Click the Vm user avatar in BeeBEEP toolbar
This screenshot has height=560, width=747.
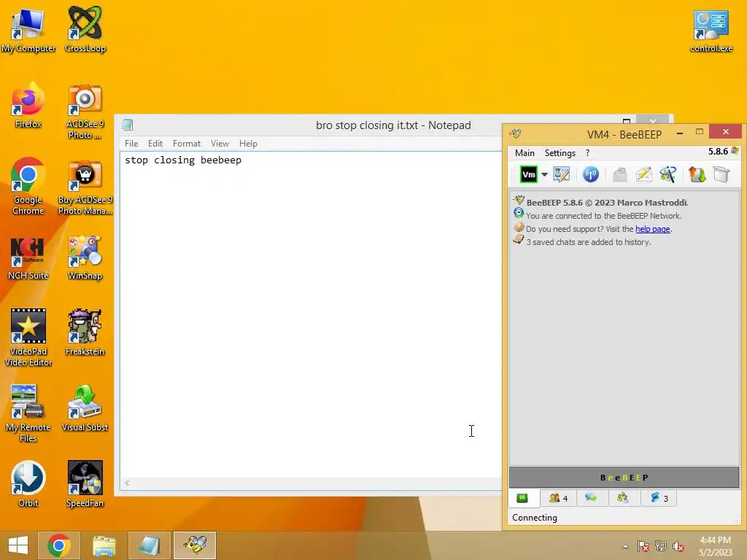click(528, 174)
